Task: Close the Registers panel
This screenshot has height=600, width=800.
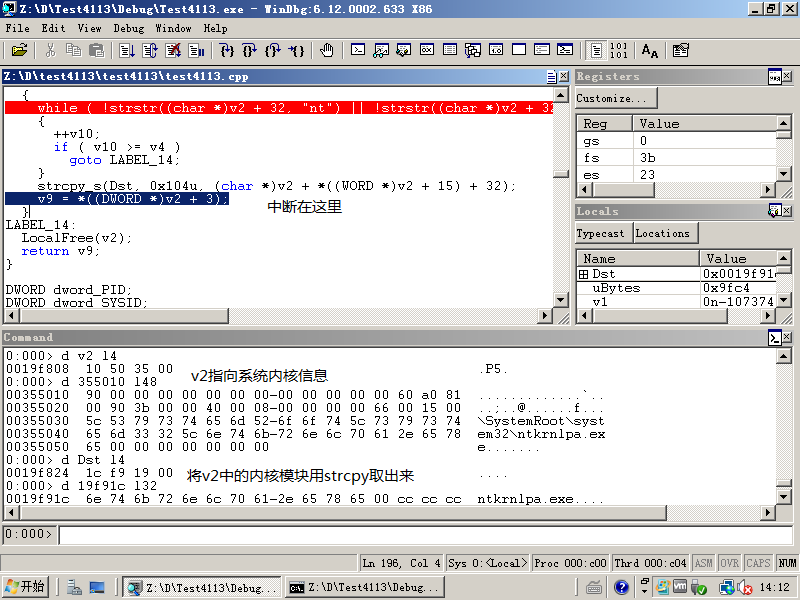Action: point(787,77)
